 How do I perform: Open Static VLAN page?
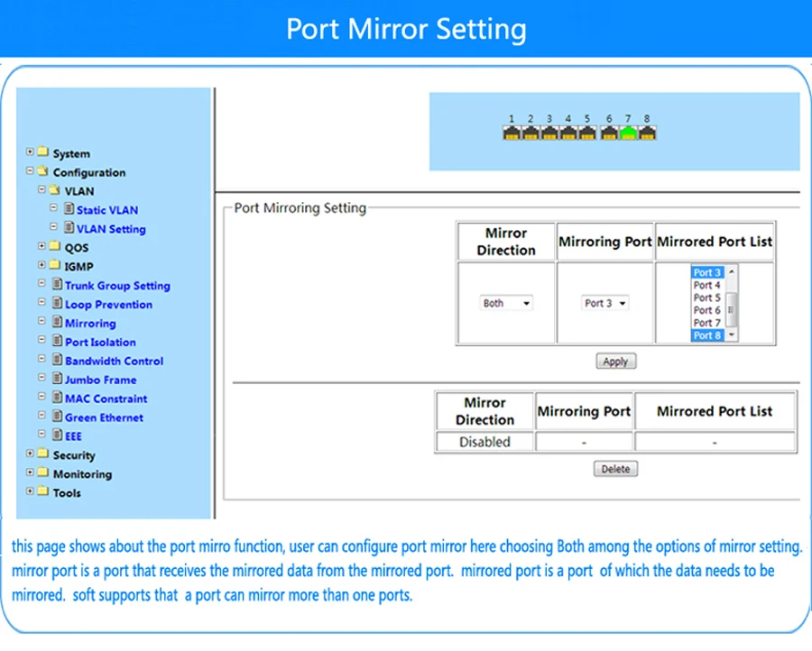coord(107,210)
